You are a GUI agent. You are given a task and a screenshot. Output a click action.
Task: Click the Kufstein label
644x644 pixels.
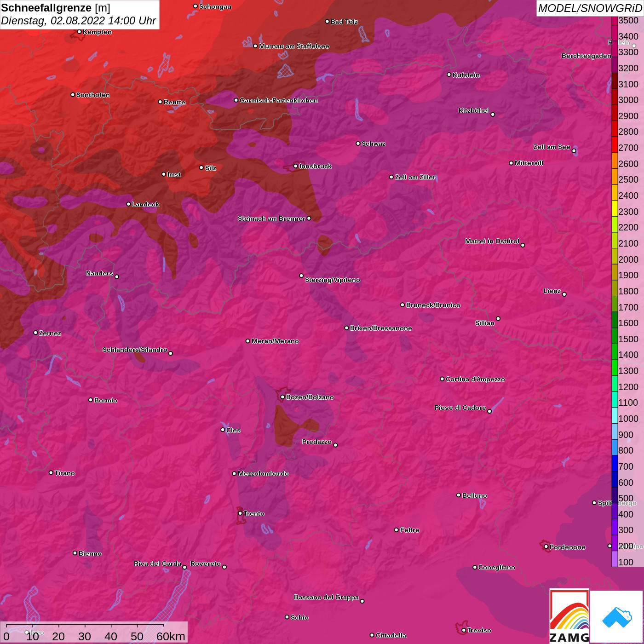(x=466, y=75)
